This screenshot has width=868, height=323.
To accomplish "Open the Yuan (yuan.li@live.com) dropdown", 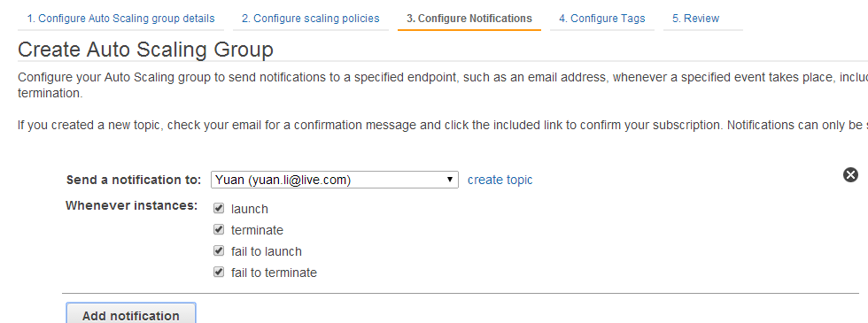I will pyautogui.click(x=335, y=180).
